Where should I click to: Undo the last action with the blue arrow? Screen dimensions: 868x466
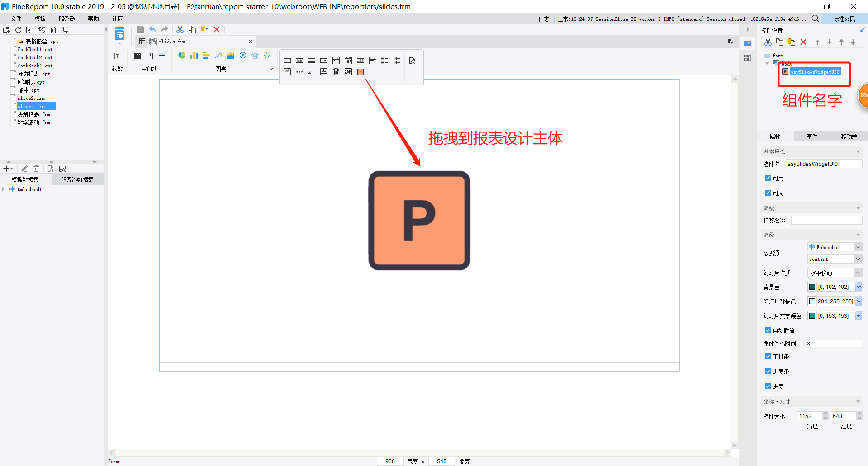pyautogui.click(x=152, y=29)
